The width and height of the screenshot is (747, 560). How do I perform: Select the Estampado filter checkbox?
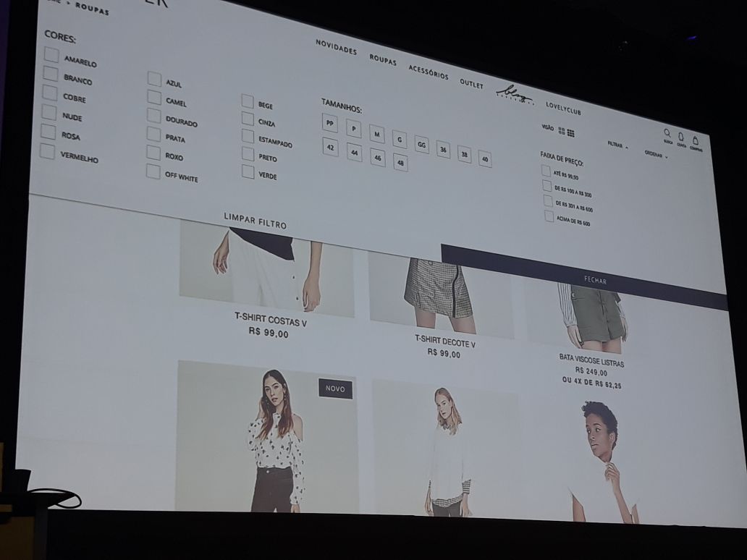click(248, 136)
